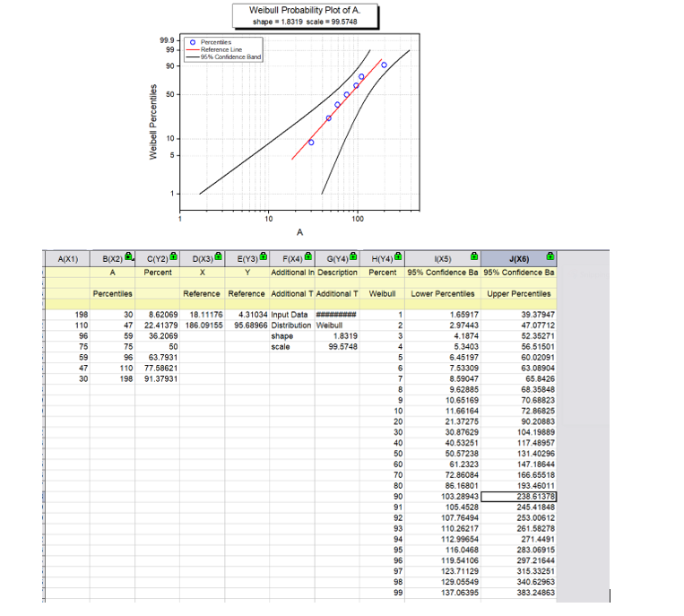Click the lock icon in column E(Y3) header
This screenshot has height=616, width=684.
(x=263, y=256)
